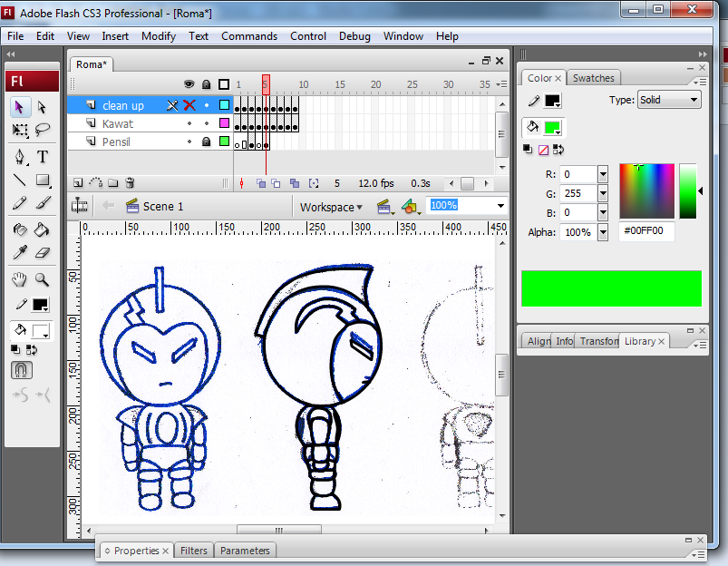Toggle visibility for all layers via eye column
This screenshot has width=728, height=566.
189,83
